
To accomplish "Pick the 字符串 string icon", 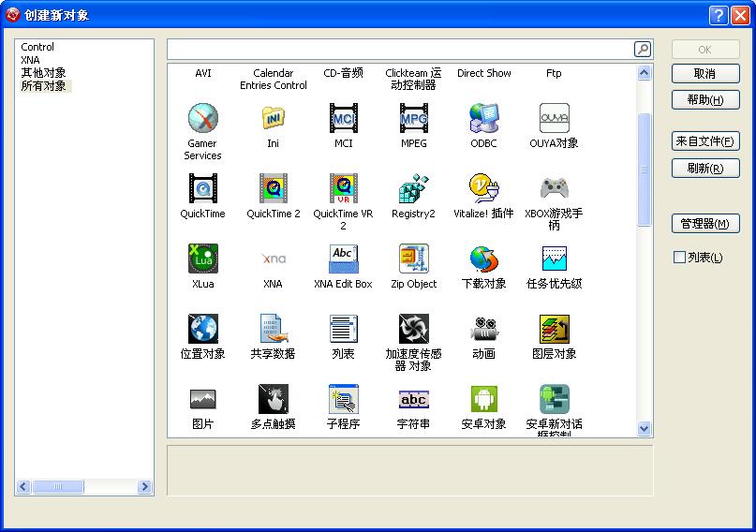I will [414, 399].
